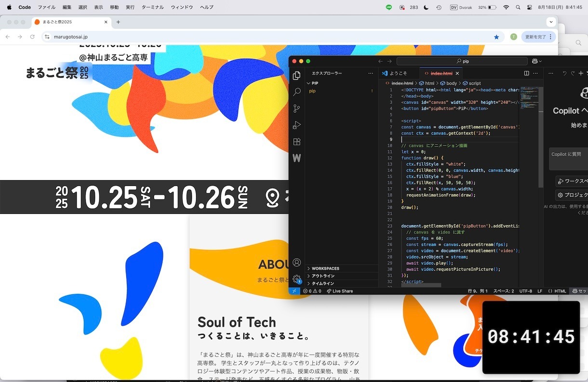Open the editor More Actions ellipsis

[x=536, y=73]
